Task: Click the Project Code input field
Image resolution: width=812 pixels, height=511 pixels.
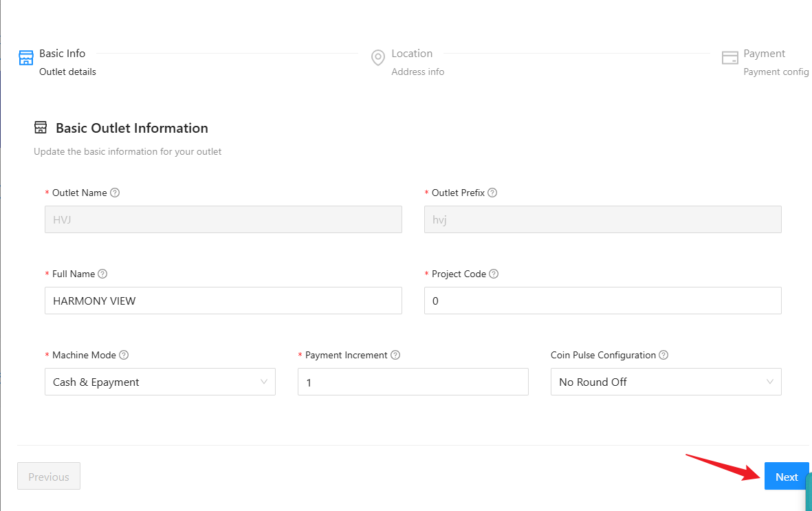Action: coord(603,301)
